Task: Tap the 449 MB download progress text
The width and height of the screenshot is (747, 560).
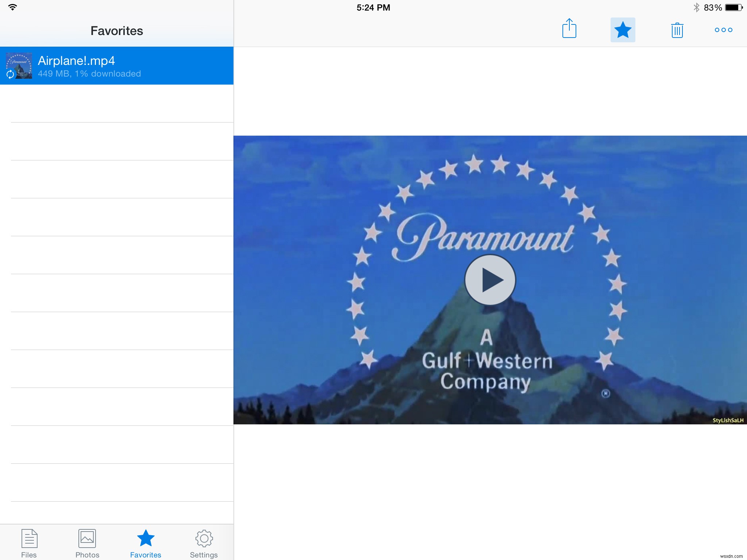Action: pyautogui.click(x=89, y=74)
